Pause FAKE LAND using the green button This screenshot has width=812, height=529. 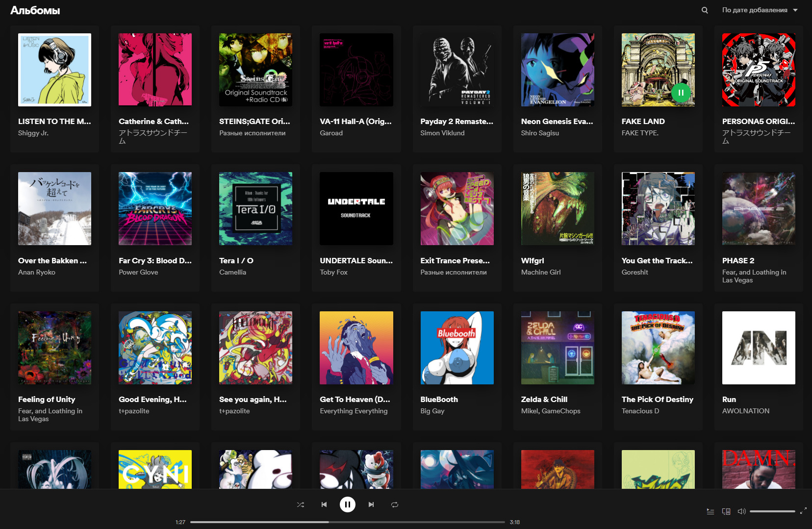[x=681, y=93]
